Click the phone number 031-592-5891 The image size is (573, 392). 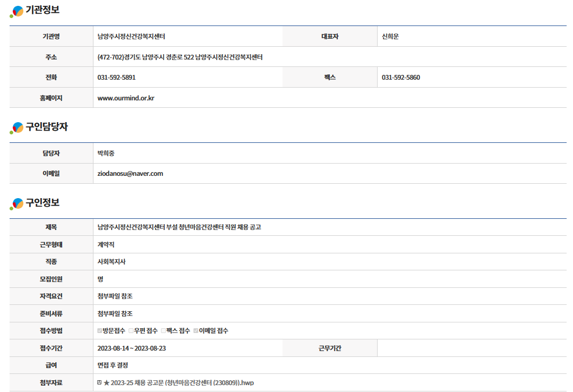[116, 78]
